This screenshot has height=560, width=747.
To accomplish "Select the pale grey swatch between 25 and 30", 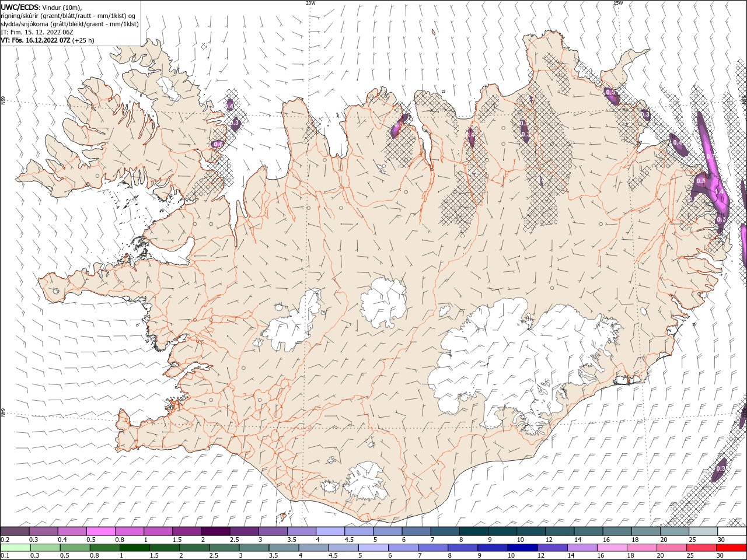I will (x=703, y=531).
